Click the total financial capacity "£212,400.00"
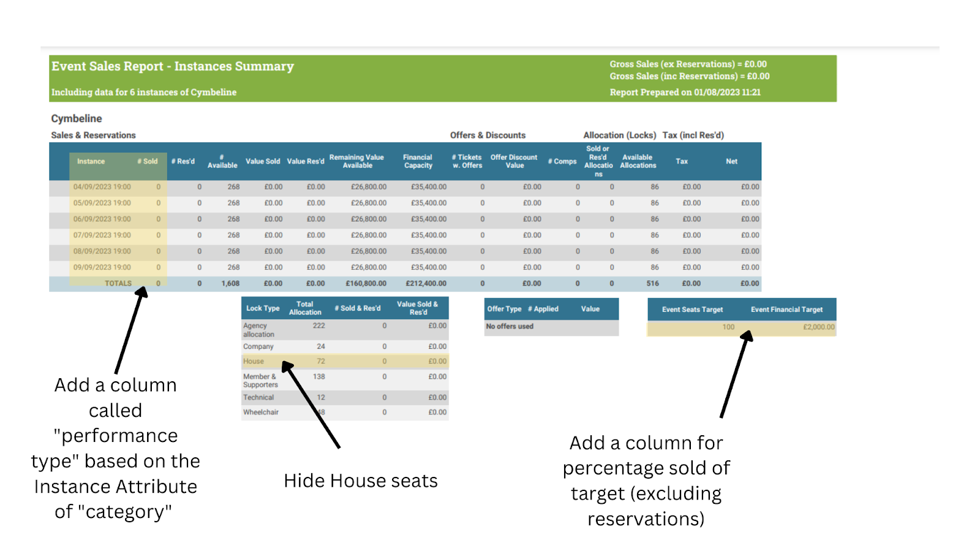980x548 pixels. tap(426, 283)
